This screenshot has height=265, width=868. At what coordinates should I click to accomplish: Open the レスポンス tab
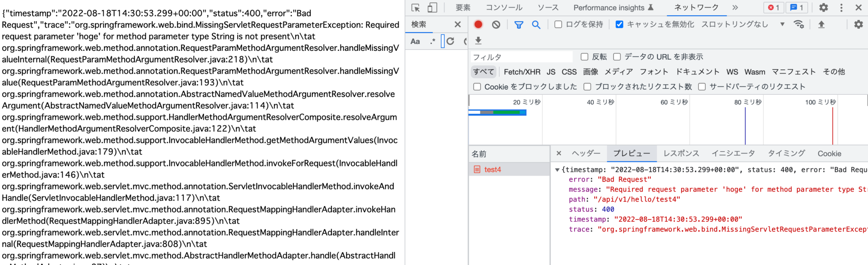681,154
